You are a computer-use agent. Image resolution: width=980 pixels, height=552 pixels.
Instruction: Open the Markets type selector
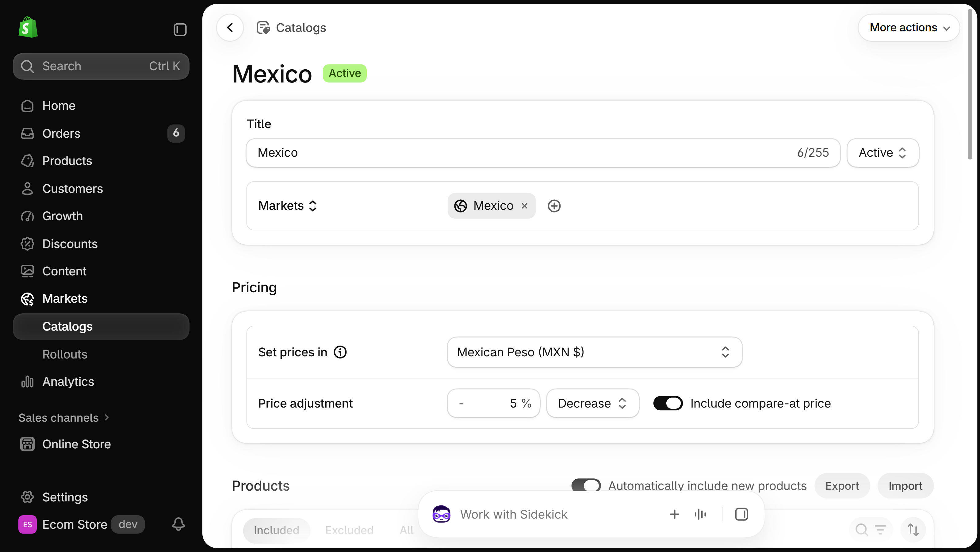tap(288, 206)
